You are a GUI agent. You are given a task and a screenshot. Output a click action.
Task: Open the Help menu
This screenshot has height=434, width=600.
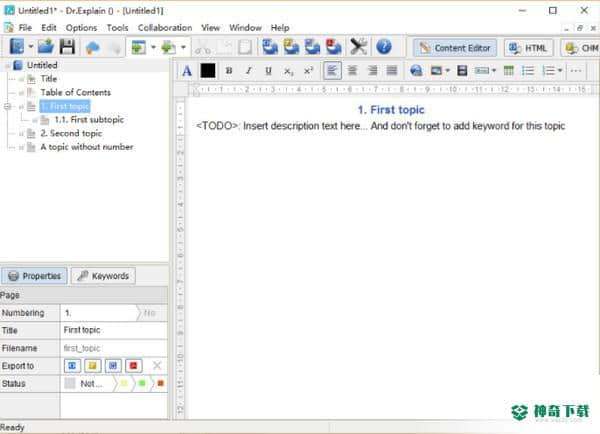tap(280, 28)
